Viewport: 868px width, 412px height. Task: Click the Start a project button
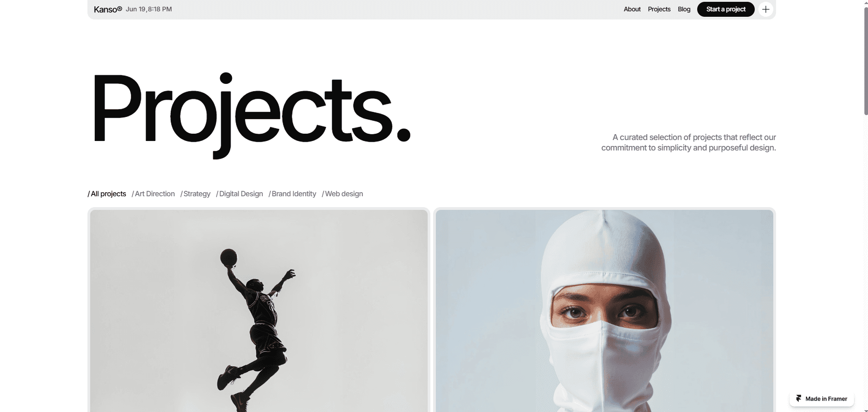pyautogui.click(x=725, y=9)
